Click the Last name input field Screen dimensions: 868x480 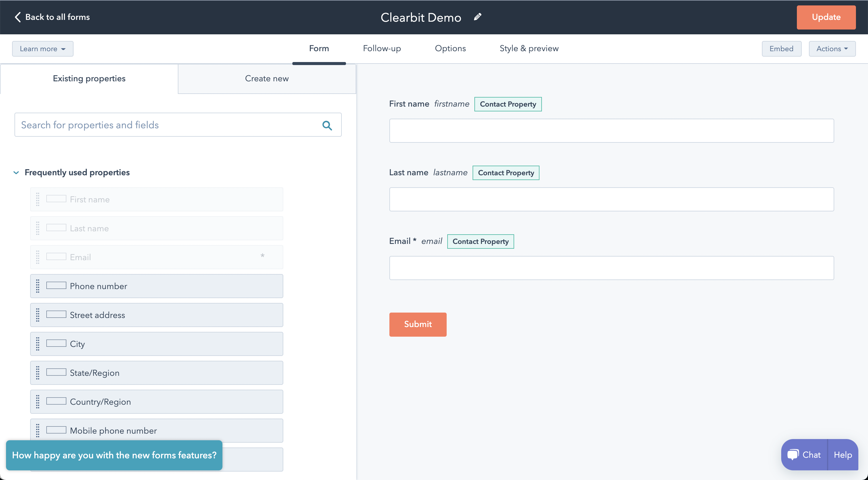point(612,199)
